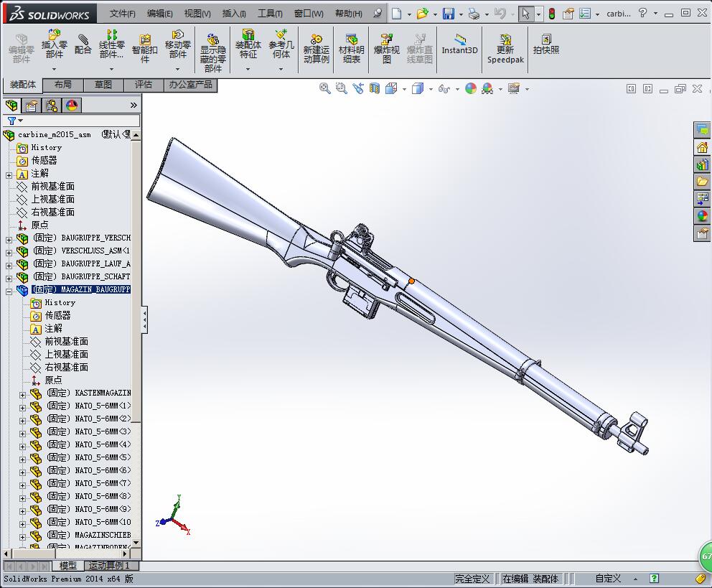Expand panel chevrons above feature tree
Image resolution: width=712 pixels, height=588 pixels.
133,106
